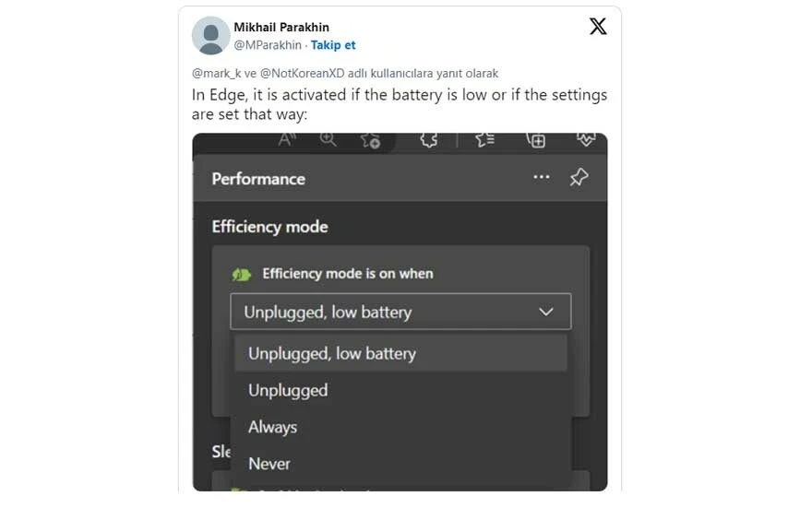
Task: Select the 'Never' option
Action: click(269, 464)
